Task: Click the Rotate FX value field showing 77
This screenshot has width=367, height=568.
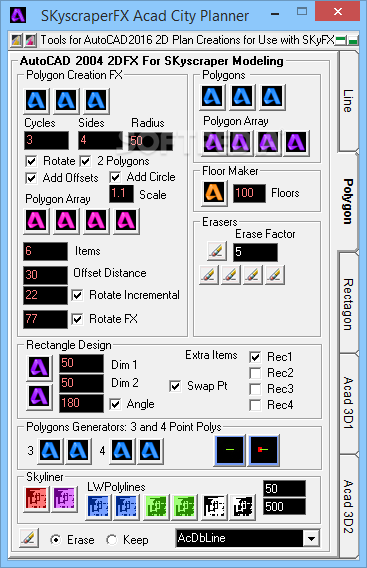Action: (45, 319)
